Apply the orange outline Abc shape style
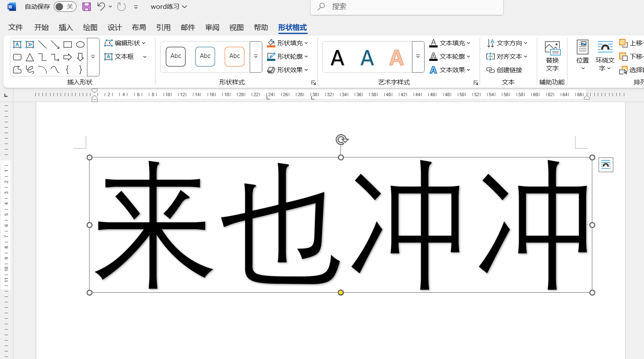The image size is (644, 359). (x=235, y=57)
